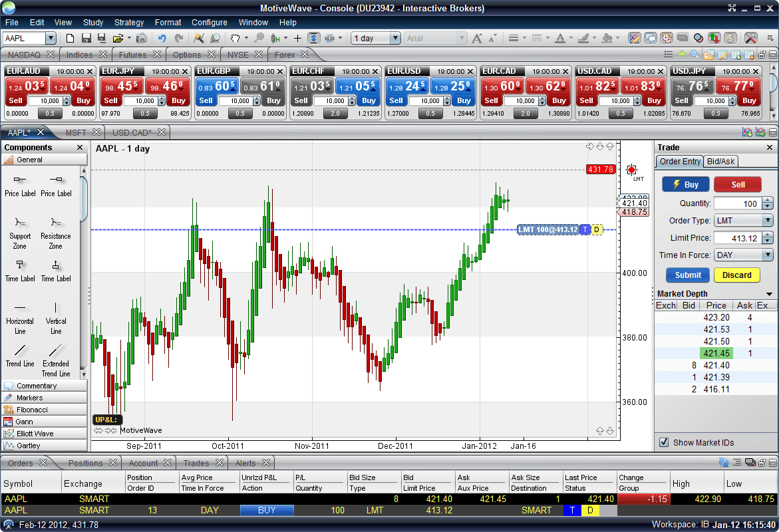The height and width of the screenshot is (532, 779).
Task: Open the hammer and wrench tools icon
Action: click(751, 39)
